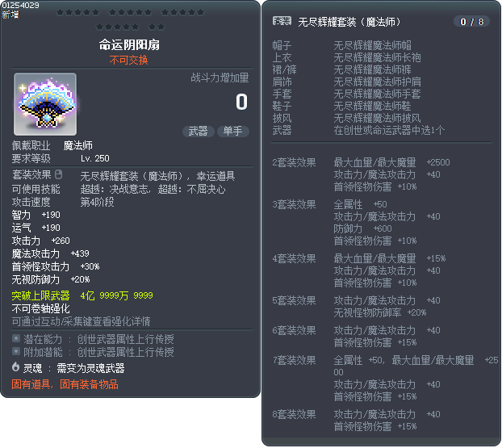
Task: Click the 突破上限武器 yellow text
Action: click(40, 295)
